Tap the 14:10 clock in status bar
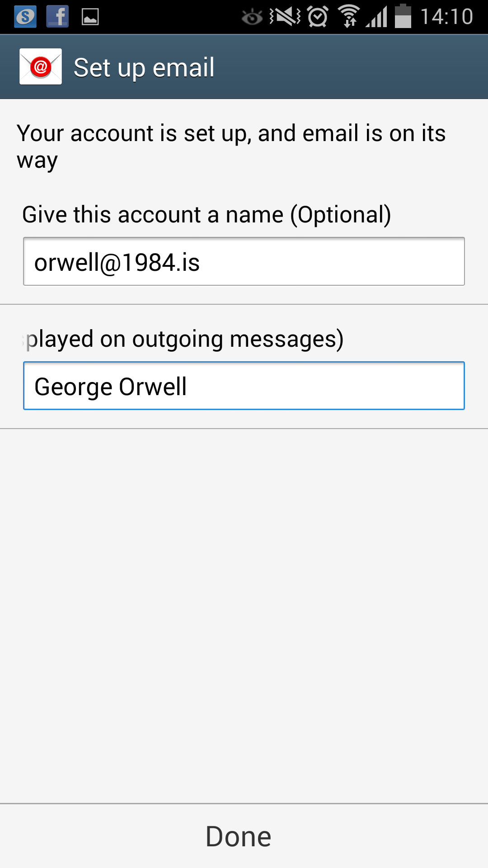This screenshot has height=868, width=488. coord(446,17)
